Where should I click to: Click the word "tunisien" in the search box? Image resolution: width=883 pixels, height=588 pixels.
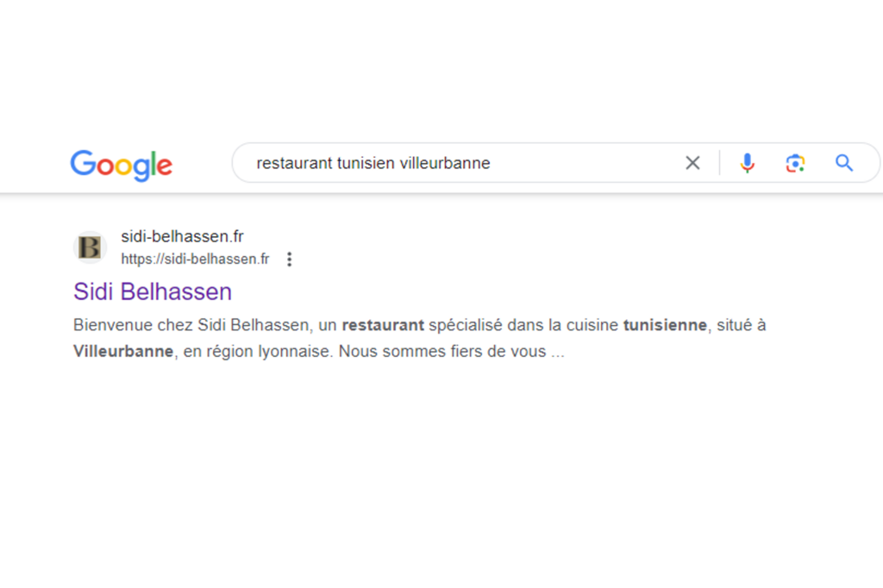point(366,163)
